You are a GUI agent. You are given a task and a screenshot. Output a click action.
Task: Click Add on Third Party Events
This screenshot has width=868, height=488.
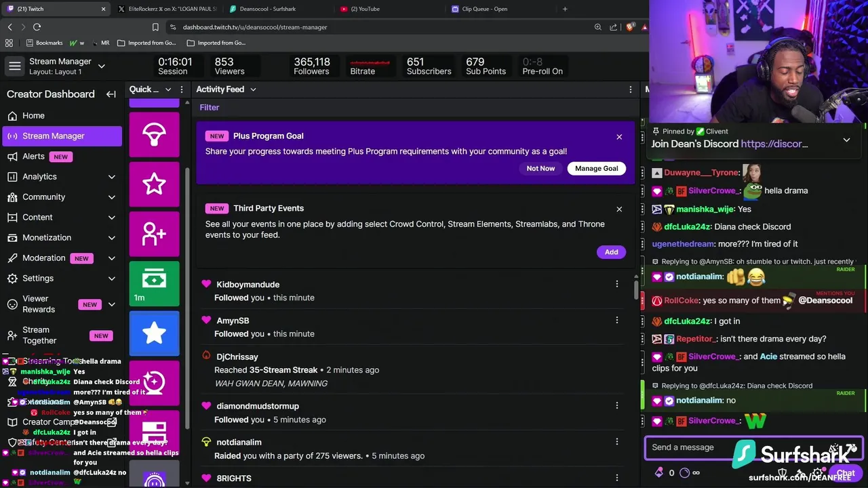611,252
